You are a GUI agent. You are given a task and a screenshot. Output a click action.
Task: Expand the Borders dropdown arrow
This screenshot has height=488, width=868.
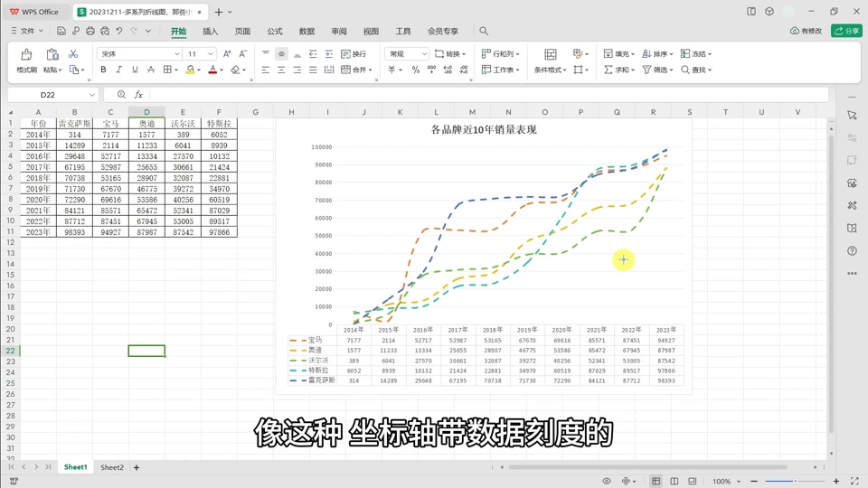click(x=176, y=70)
